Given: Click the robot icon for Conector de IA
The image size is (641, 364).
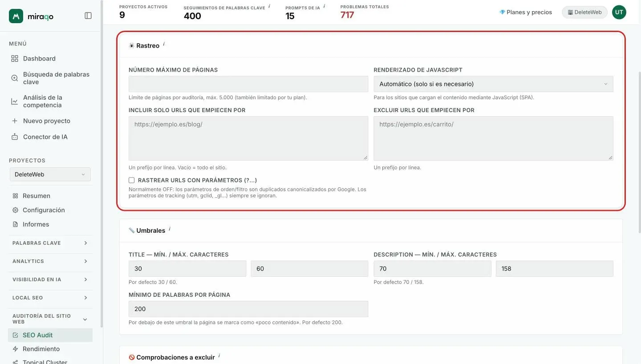Looking at the screenshot, I should tap(15, 137).
